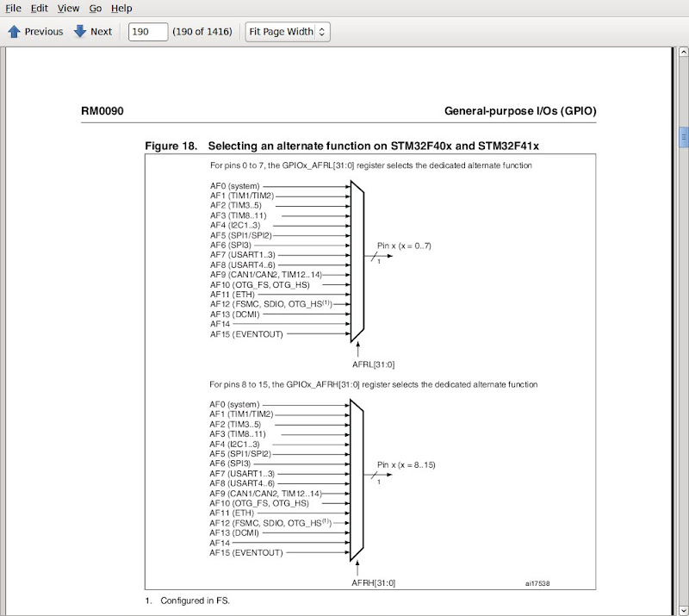Click 'For pins 0 to 7' description line
This screenshot has height=616, width=689.
[371, 165]
